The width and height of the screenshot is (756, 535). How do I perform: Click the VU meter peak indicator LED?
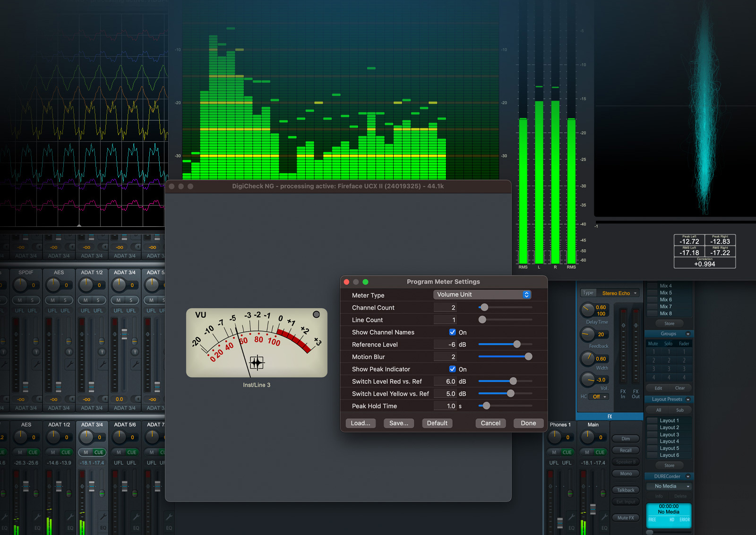pyautogui.click(x=316, y=314)
